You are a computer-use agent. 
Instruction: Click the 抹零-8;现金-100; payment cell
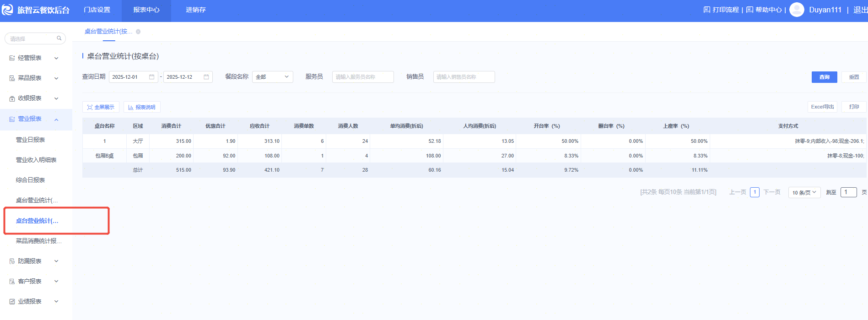pyautogui.click(x=846, y=156)
